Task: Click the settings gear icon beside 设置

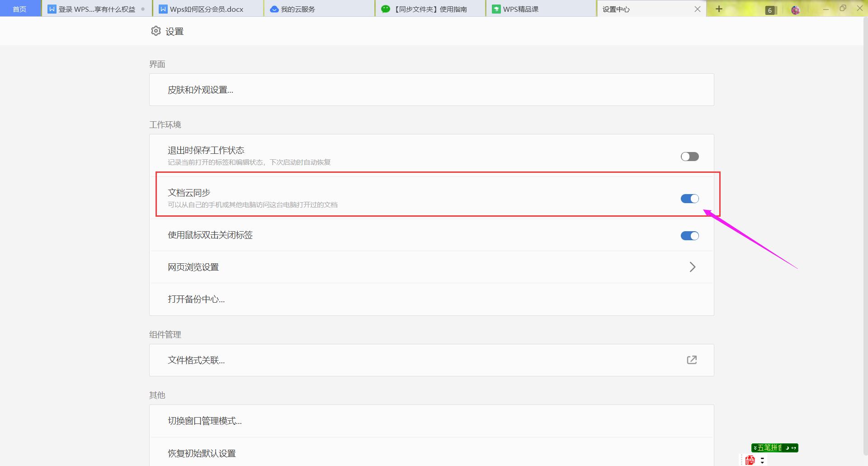Action: point(156,31)
